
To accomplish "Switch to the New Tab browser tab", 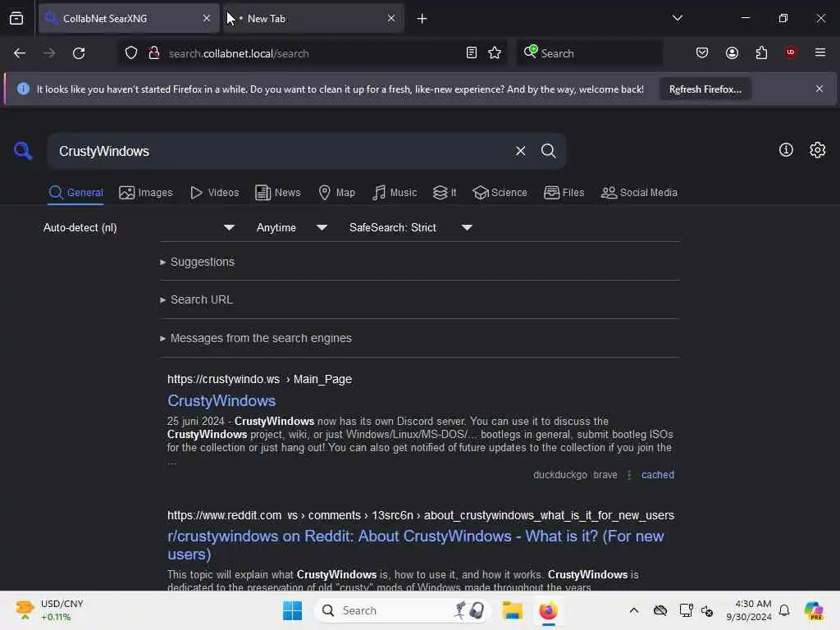I will click(314, 19).
